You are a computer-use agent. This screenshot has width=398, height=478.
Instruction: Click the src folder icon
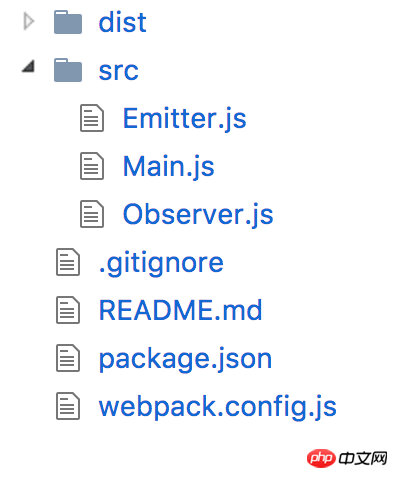pyautogui.click(x=68, y=70)
